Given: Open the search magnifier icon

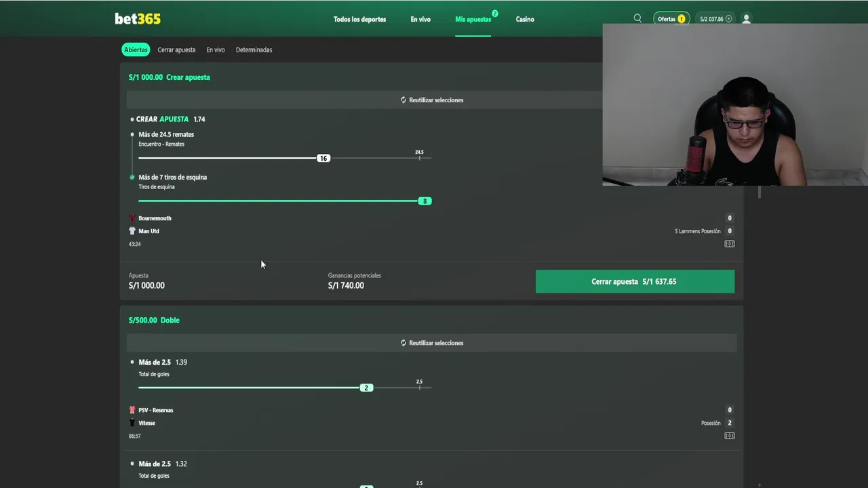Looking at the screenshot, I should 637,18.
